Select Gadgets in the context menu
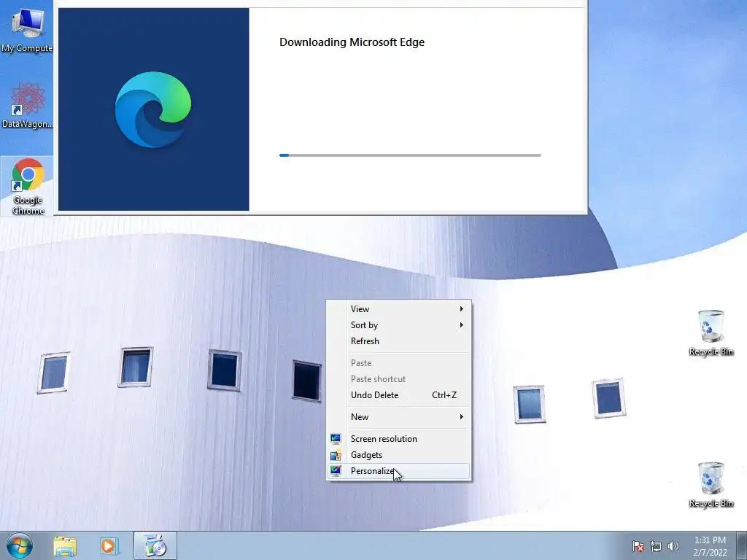The width and height of the screenshot is (747, 560). [399, 455]
